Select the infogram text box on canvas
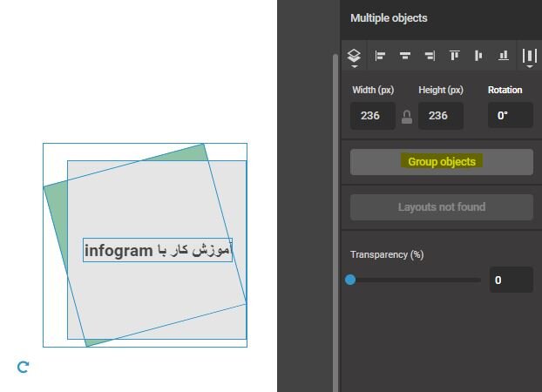 (158, 250)
